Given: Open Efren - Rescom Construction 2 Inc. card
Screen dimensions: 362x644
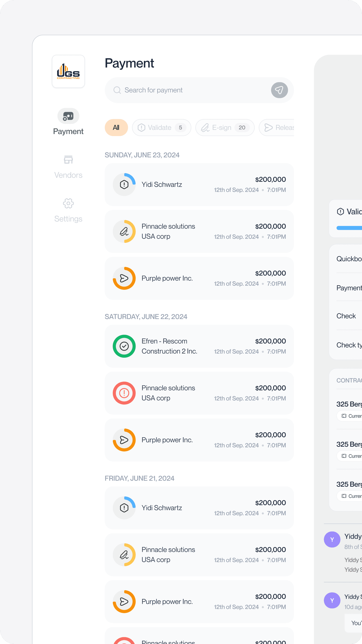Looking at the screenshot, I should tap(199, 346).
